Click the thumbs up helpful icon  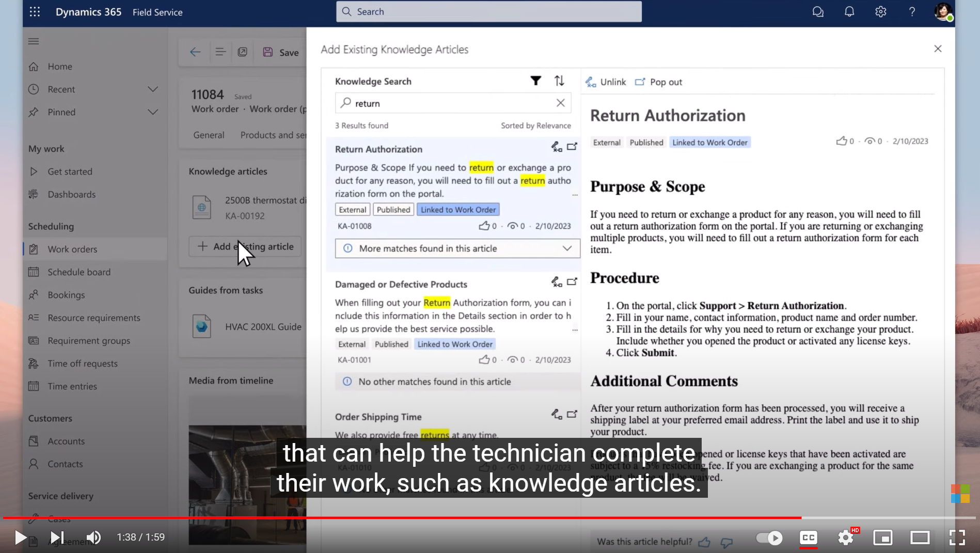[704, 542]
